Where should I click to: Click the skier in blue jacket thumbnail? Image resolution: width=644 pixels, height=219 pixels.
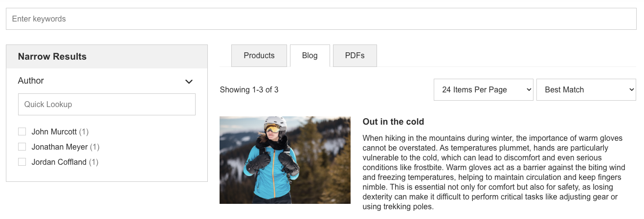coord(285,160)
